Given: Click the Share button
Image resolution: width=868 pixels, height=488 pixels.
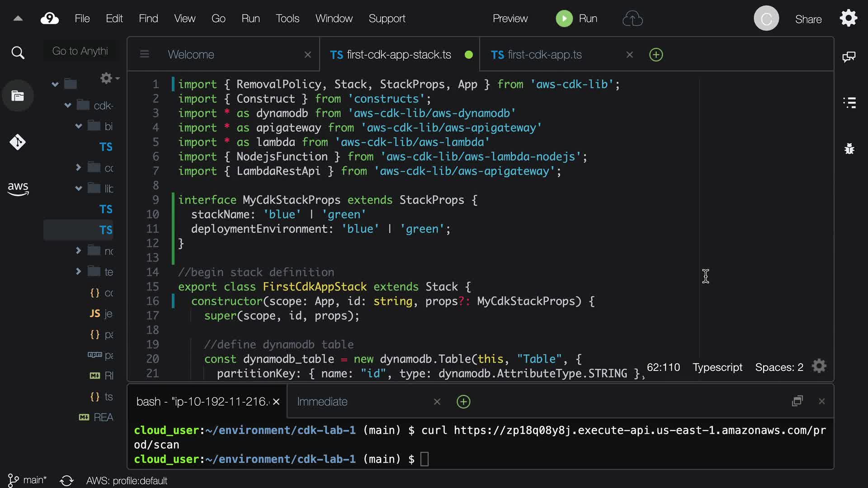Looking at the screenshot, I should [x=808, y=19].
